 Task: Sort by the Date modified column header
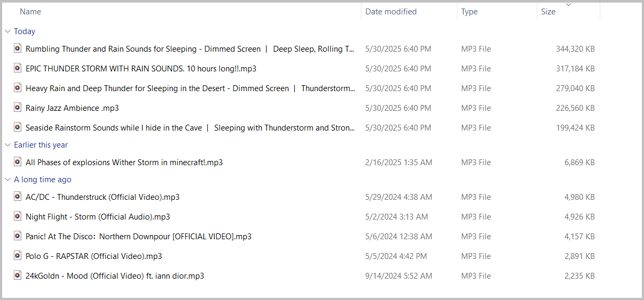[391, 12]
